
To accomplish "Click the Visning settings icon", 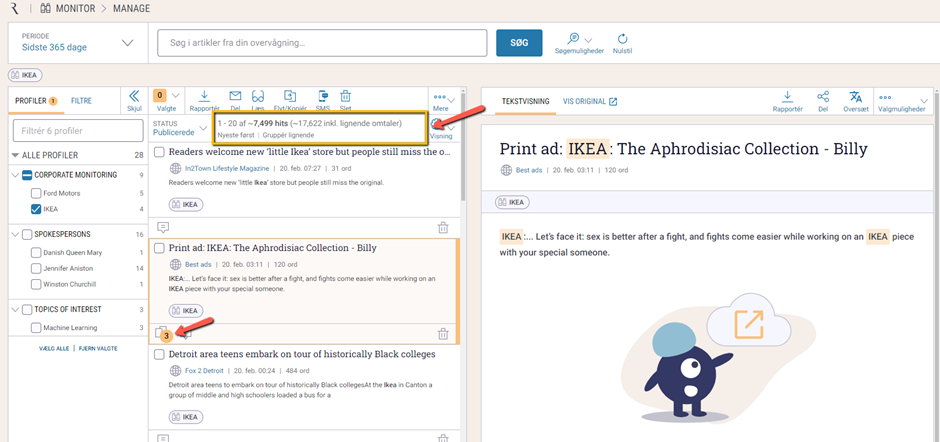I will pos(436,124).
